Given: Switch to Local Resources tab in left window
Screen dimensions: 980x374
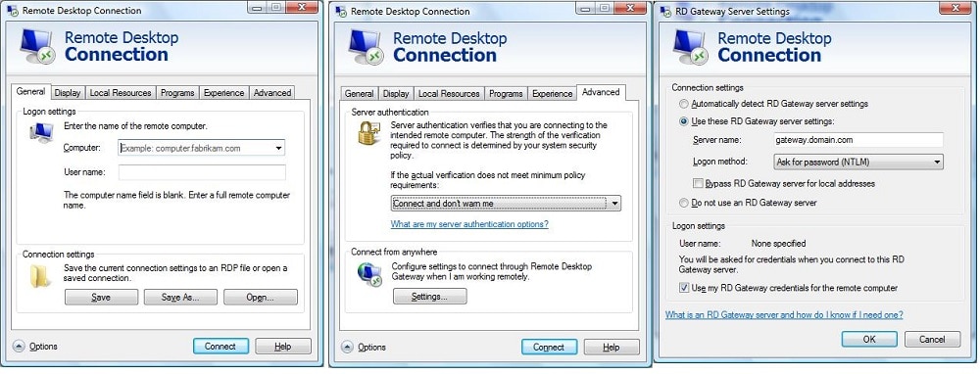Looking at the screenshot, I should pyautogui.click(x=121, y=92).
